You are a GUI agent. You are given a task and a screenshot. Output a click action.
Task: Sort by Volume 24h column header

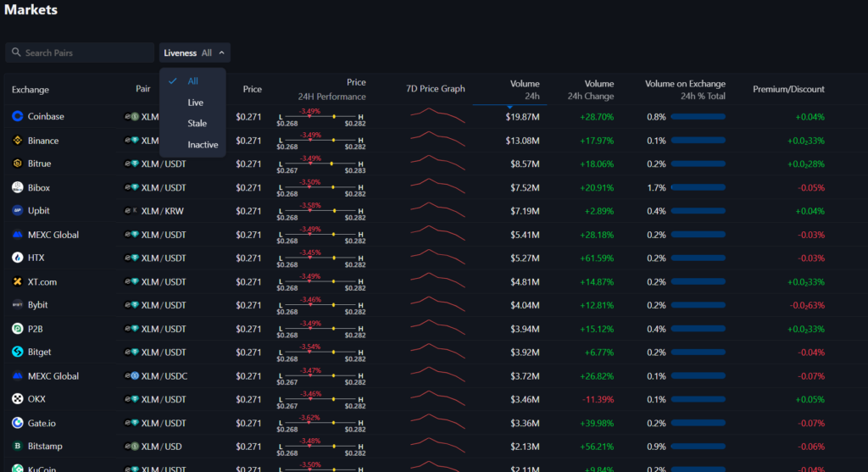point(524,90)
